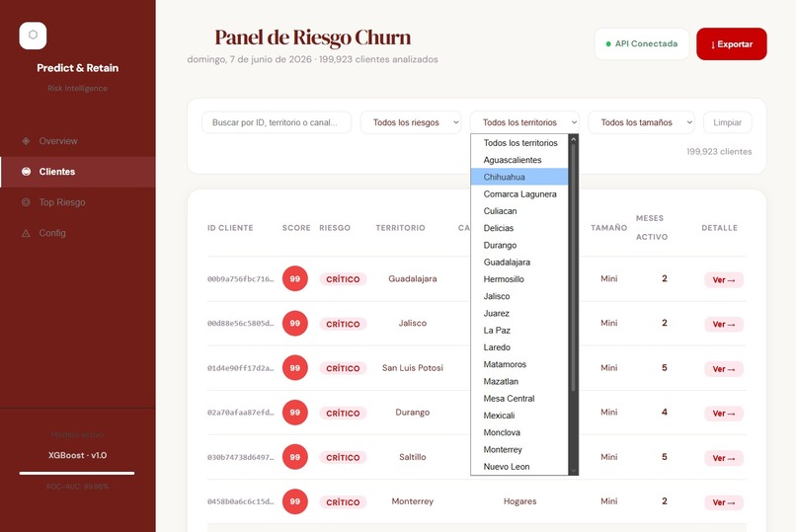The image size is (796, 532).
Task: Click client ID 02a70afaa87efd
Action: tap(240, 413)
